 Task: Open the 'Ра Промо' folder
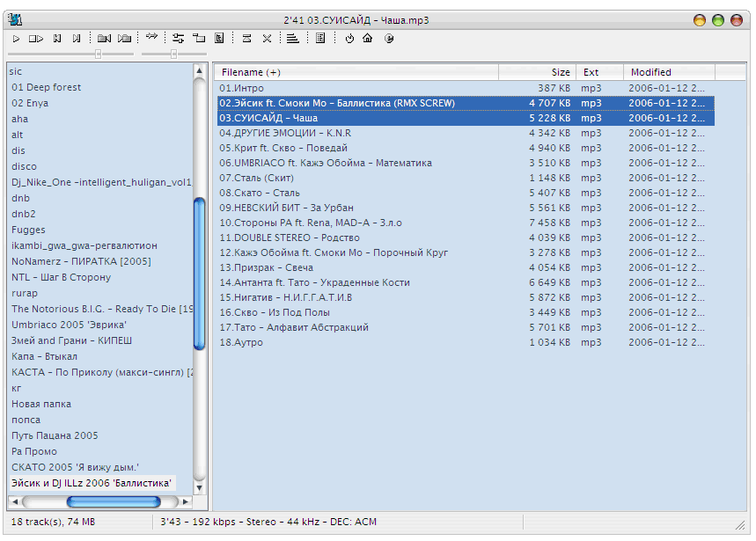pos(34,452)
